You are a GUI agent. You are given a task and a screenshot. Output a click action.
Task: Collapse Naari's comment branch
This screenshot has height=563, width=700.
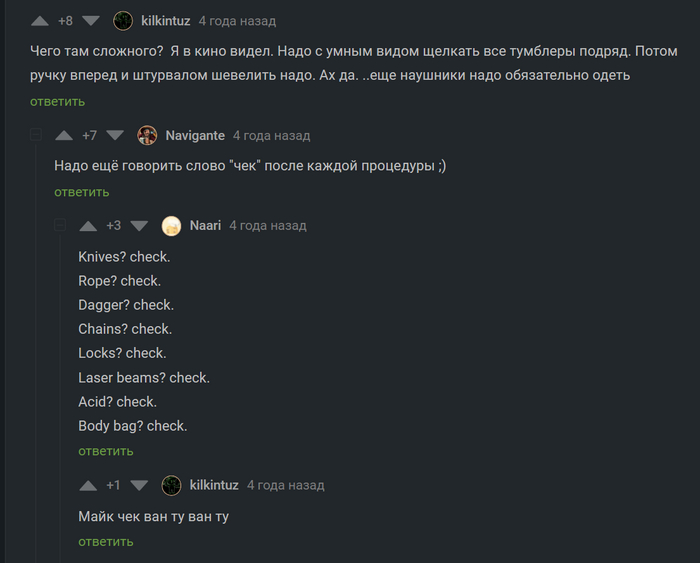click(x=60, y=225)
